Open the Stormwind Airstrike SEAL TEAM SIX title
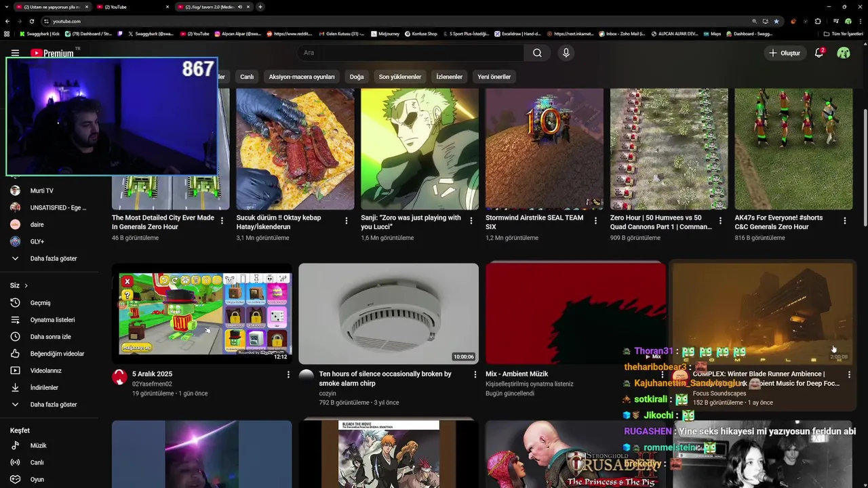Image resolution: width=868 pixels, height=488 pixels. (x=534, y=222)
